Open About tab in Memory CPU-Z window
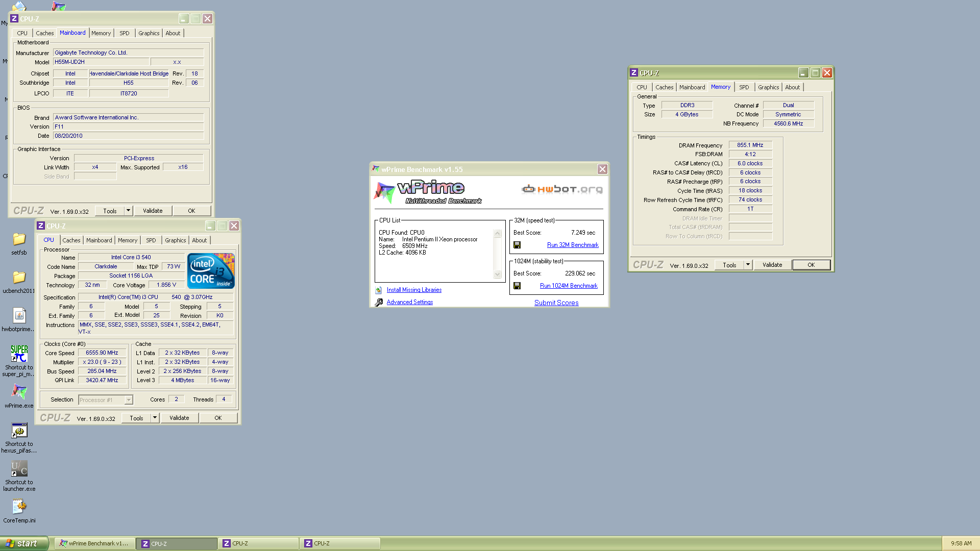 793,87
